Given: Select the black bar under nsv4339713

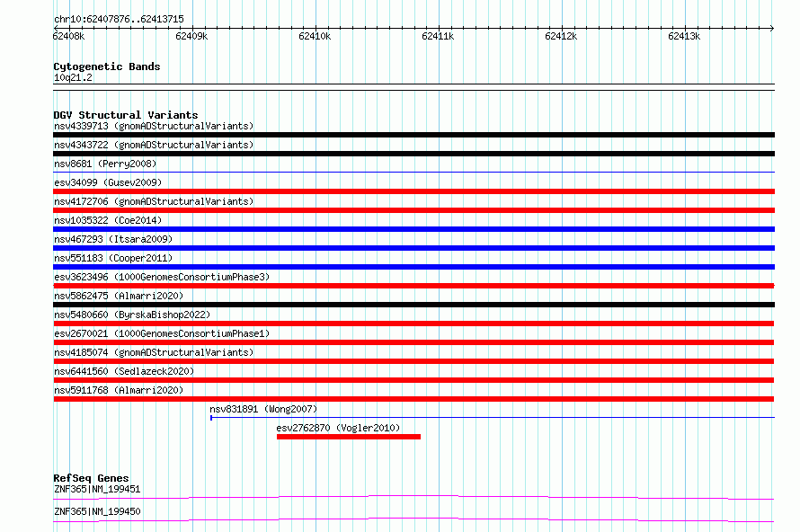Looking at the screenshot, I should click(x=413, y=135).
